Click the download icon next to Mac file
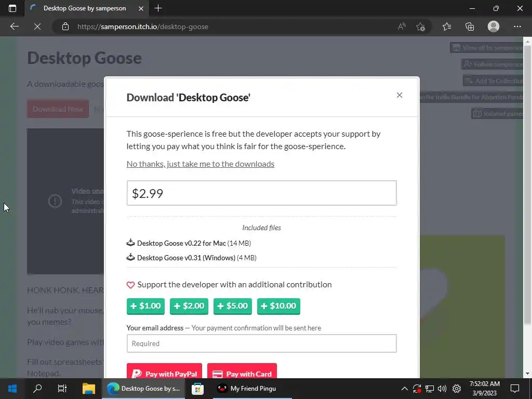 (x=130, y=243)
